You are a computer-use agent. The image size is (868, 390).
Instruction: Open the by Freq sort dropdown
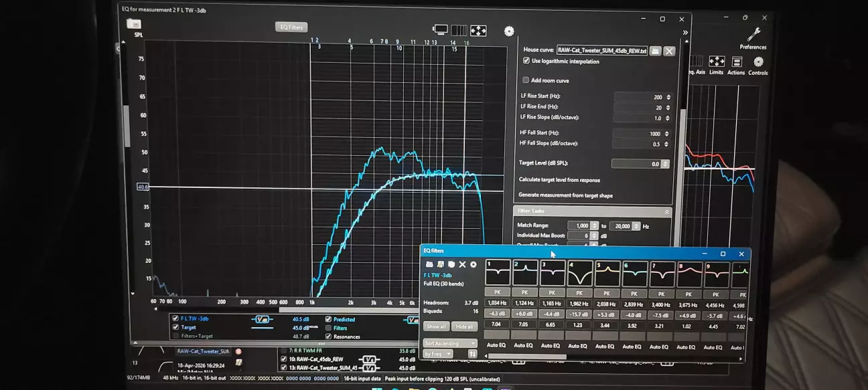coord(438,354)
